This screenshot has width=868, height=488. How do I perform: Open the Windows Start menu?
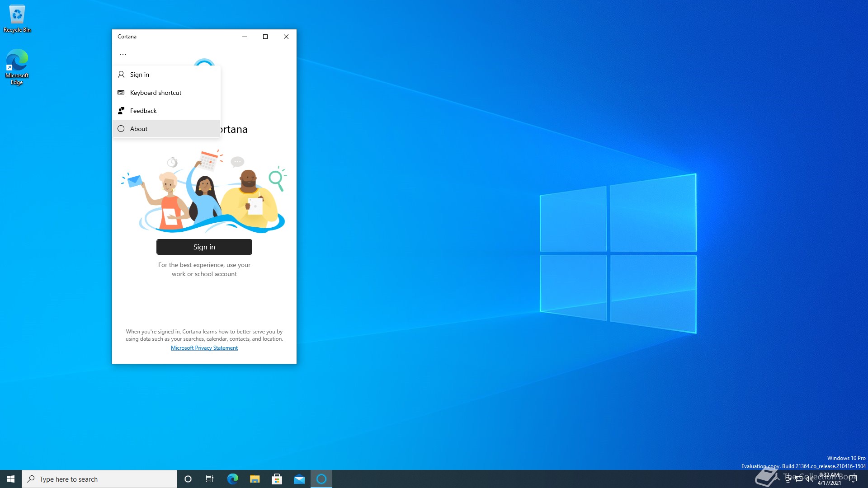click(11, 479)
